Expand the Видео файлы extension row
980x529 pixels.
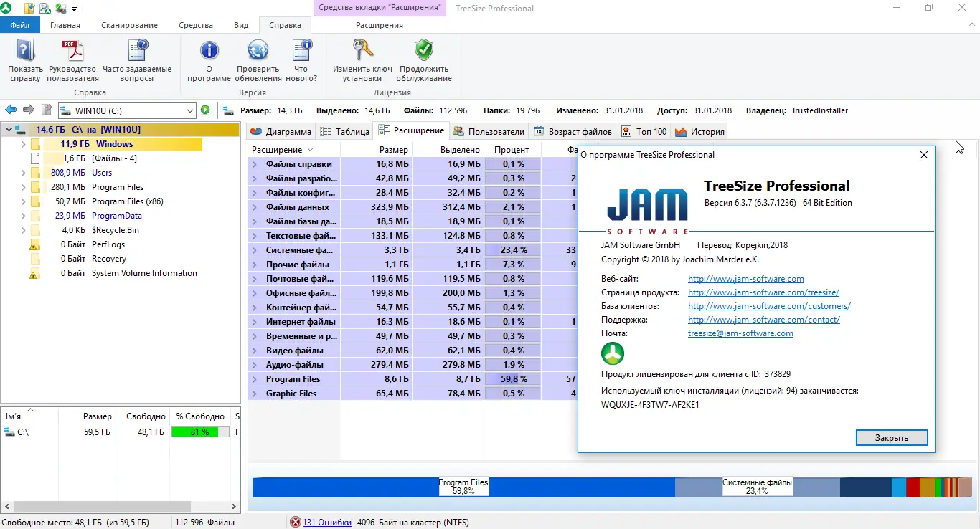[255, 351]
